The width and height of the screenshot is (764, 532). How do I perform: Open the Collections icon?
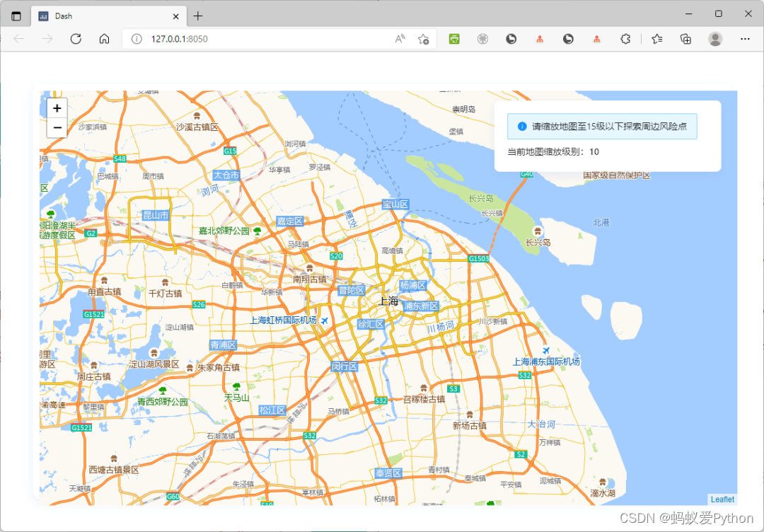point(685,39)
